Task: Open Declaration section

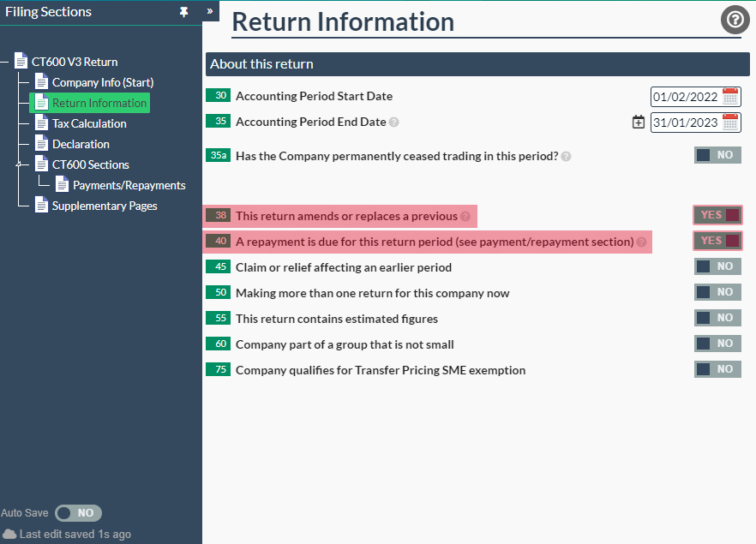Action: [x=81, y=144]
